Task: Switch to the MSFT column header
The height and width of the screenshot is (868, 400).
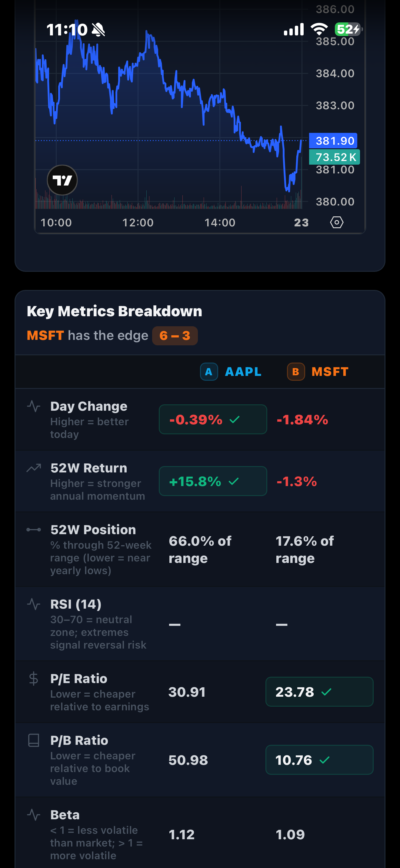Action: coord(329,372)
